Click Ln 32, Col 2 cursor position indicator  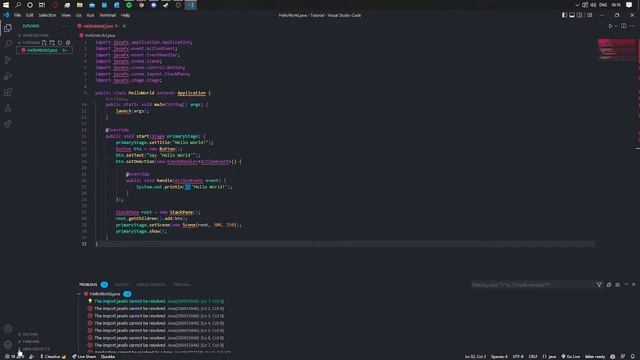[x=475, y=357]
